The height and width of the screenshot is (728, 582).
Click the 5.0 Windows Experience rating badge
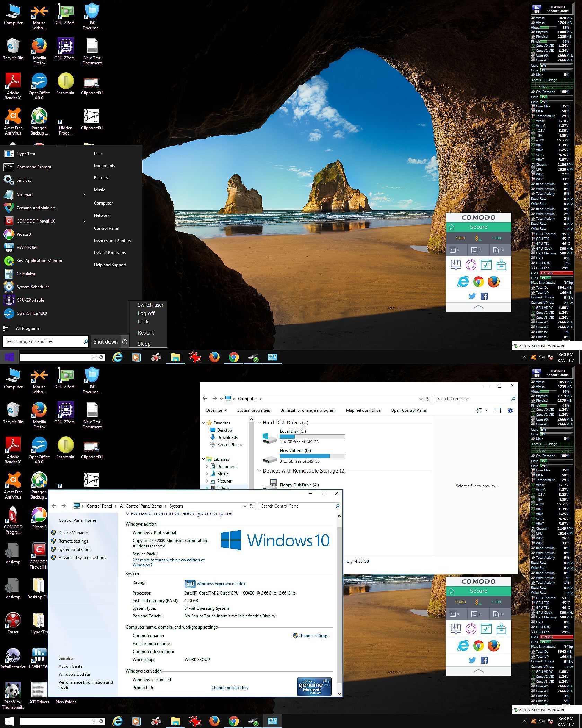[190, 584]
